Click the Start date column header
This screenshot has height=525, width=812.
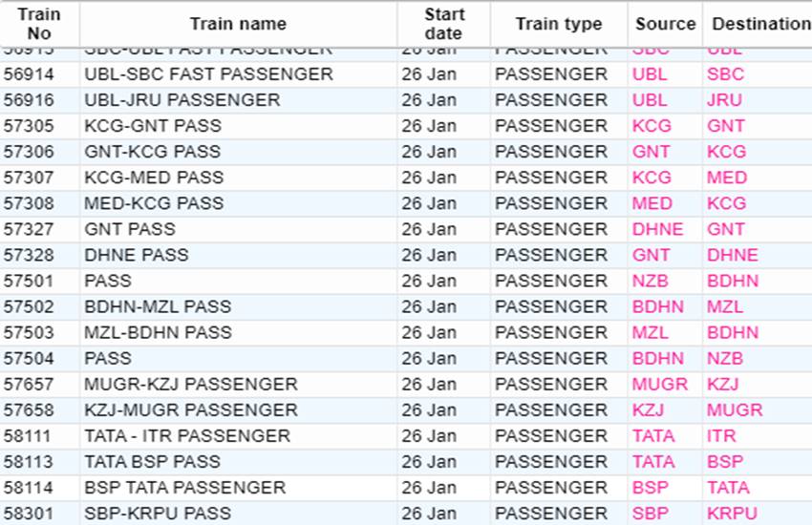[443, 24]
